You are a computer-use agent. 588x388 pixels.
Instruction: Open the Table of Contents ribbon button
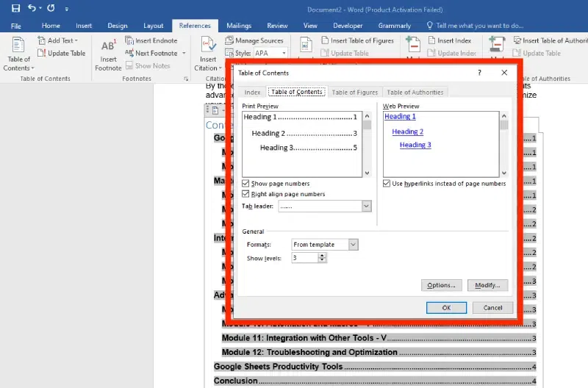[x=18, y=54]
